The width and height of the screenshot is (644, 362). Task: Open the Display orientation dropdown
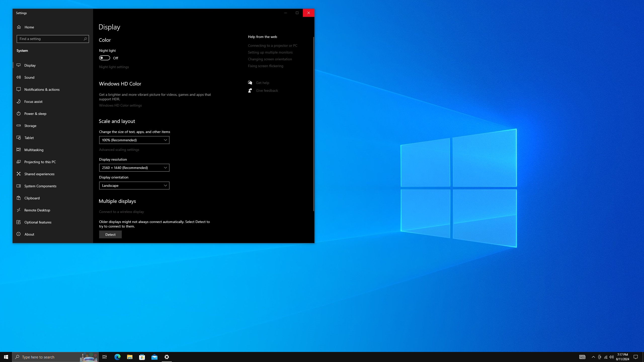pos(134,186)
